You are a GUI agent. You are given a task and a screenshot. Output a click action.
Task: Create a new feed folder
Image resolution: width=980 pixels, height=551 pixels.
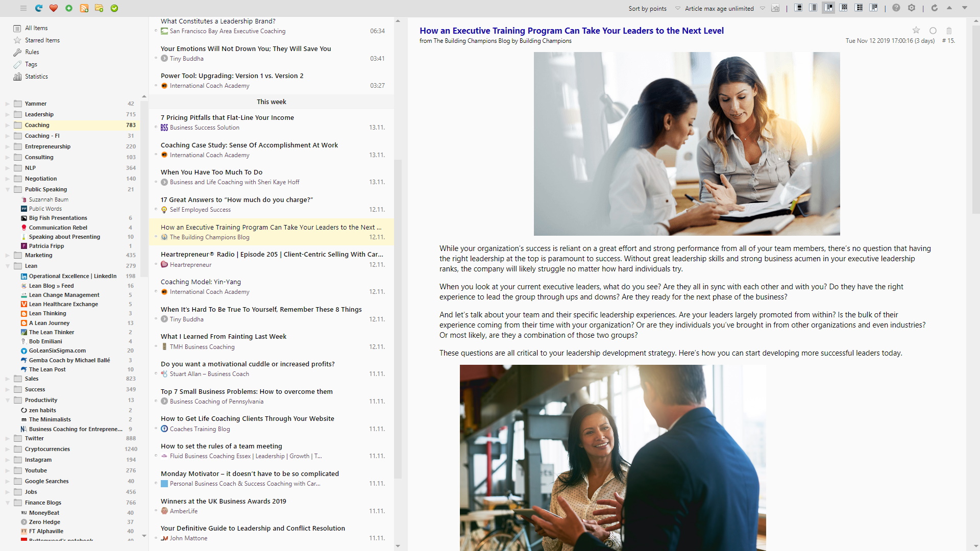100,8
